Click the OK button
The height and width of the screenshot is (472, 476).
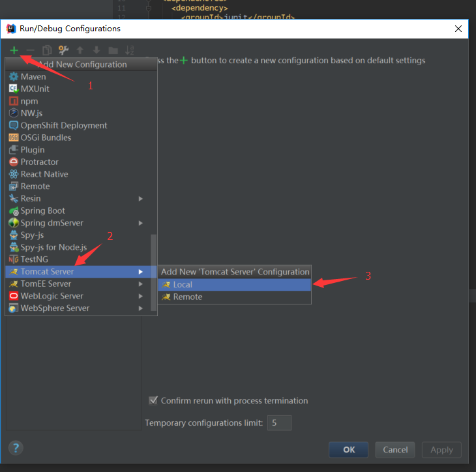point(348,450)
